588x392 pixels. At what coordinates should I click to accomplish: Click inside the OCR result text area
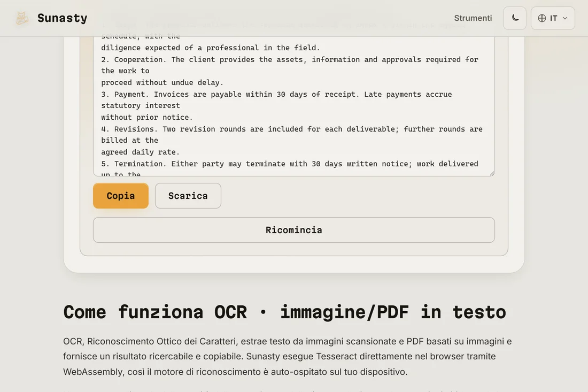click(x=294, y=106)
